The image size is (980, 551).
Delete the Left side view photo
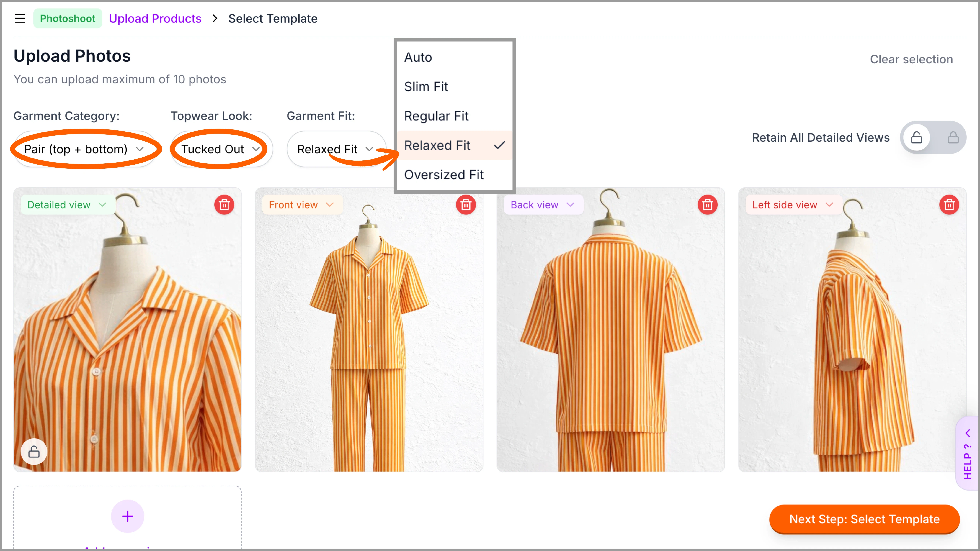(x=949, y=205)
